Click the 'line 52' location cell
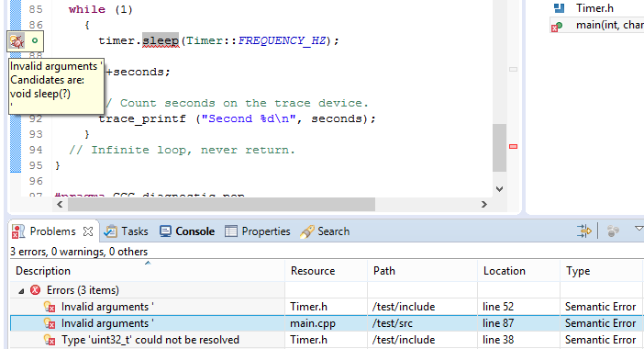Screen dimensions: 644x349 pos(498,307)
